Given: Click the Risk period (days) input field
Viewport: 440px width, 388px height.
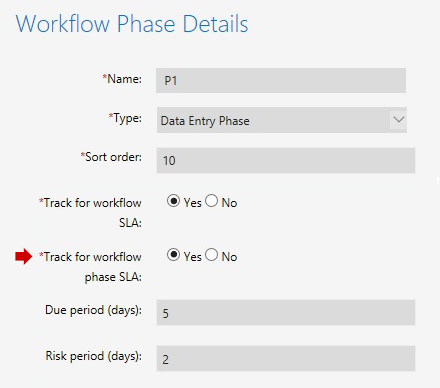Looking at the screenshot, I should click(x=286, y=359).
